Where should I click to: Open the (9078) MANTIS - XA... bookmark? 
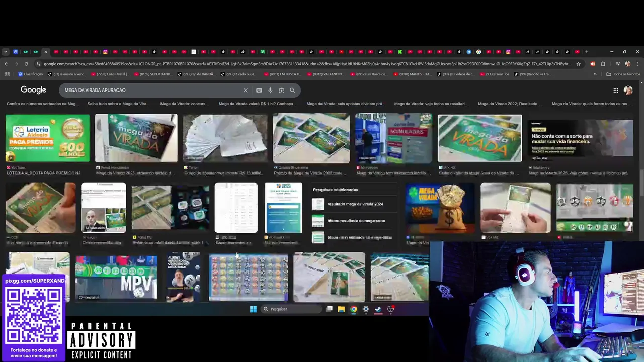tap(413, 74)
